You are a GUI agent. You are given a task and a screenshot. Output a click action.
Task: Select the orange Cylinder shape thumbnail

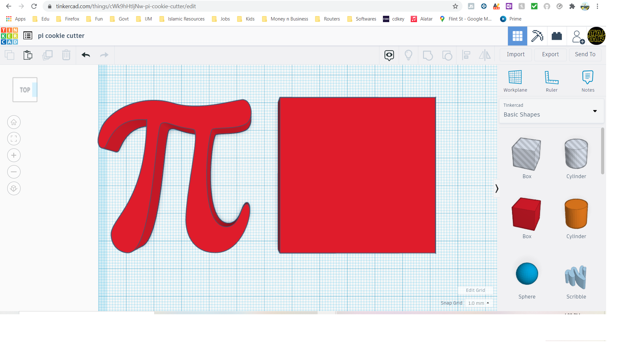[576, 214]
